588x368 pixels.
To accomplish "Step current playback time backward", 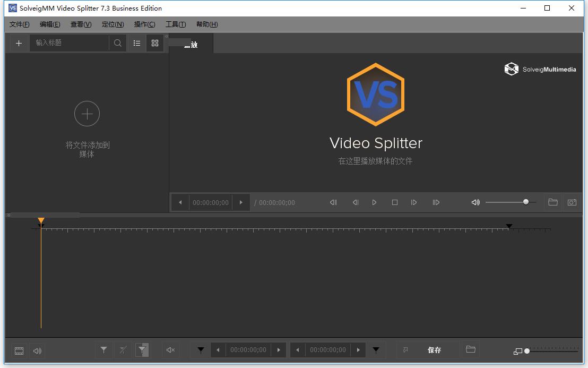I will coord(180,202).
